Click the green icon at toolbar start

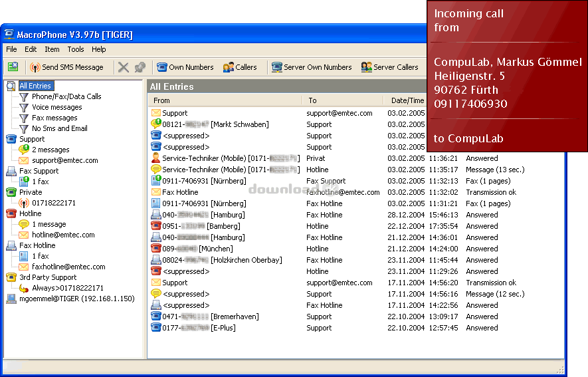[13, 67]
